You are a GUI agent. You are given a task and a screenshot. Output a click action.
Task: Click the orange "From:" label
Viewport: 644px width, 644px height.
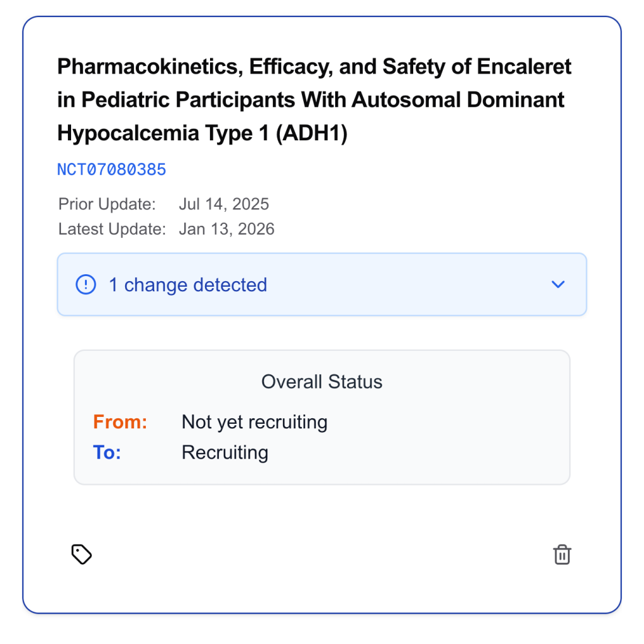119,422
